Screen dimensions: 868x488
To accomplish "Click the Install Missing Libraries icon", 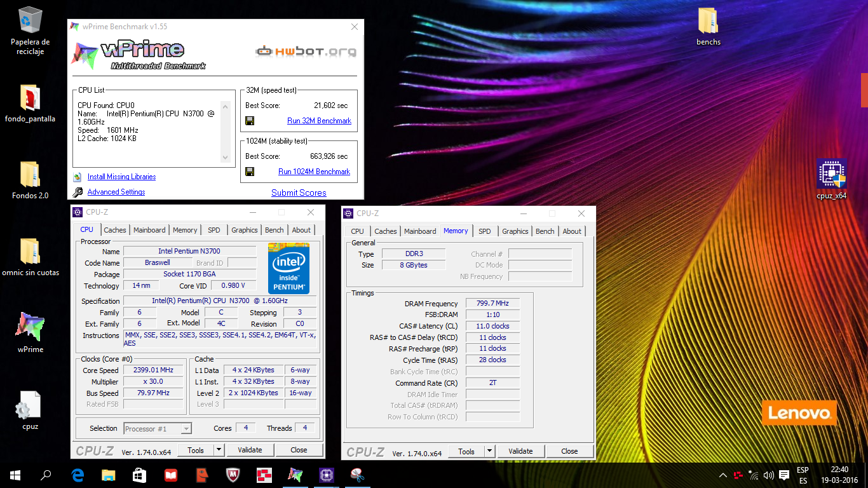I will pos(78,177).
